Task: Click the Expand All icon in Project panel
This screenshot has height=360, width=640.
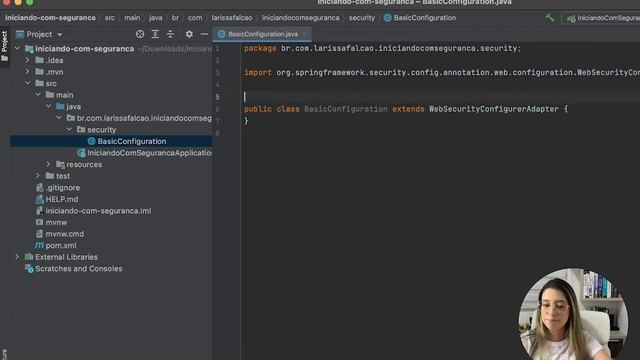Action: pyautogui.click(x=155, y=34)
